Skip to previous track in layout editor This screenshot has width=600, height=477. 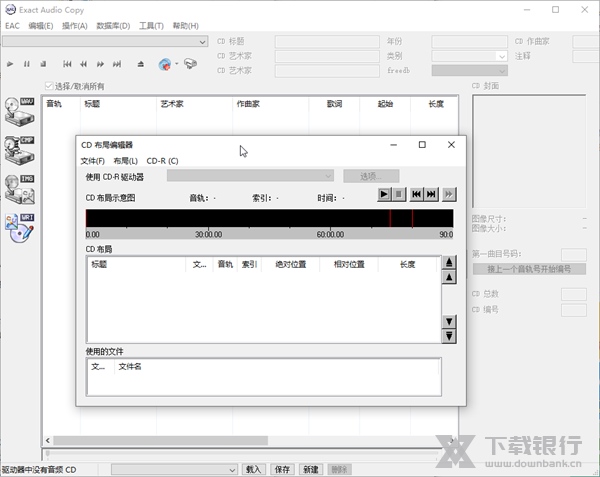click(x=416, y=195)
